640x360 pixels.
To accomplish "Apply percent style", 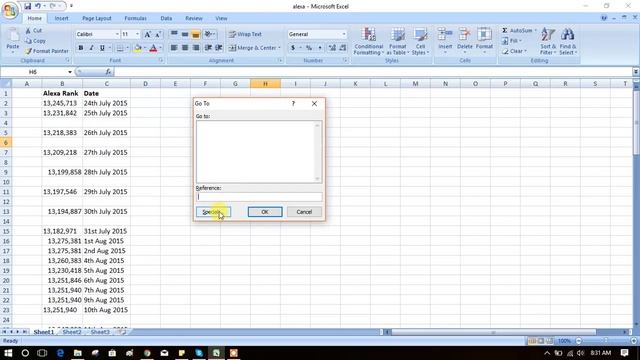I will [x=309, y=48].
